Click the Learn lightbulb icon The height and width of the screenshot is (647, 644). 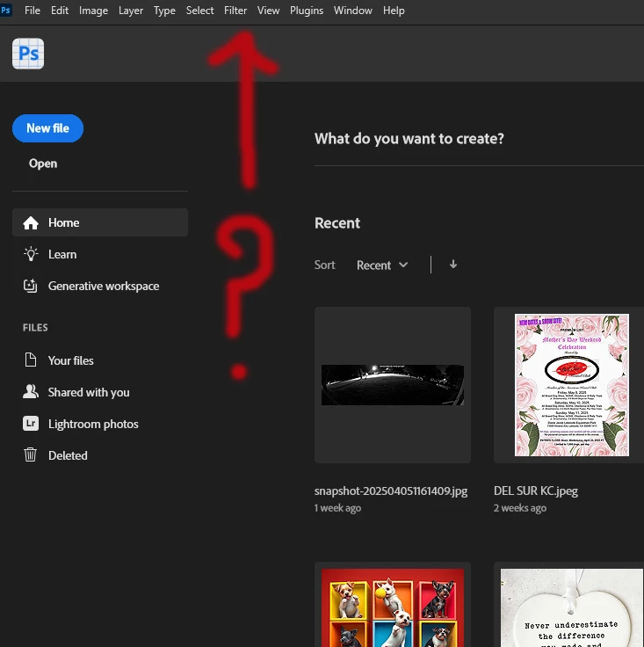31,254
